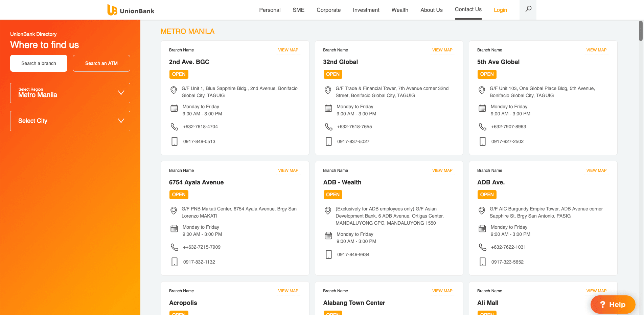
Task: View map for ADB Ave.
Action: (596, 171)
